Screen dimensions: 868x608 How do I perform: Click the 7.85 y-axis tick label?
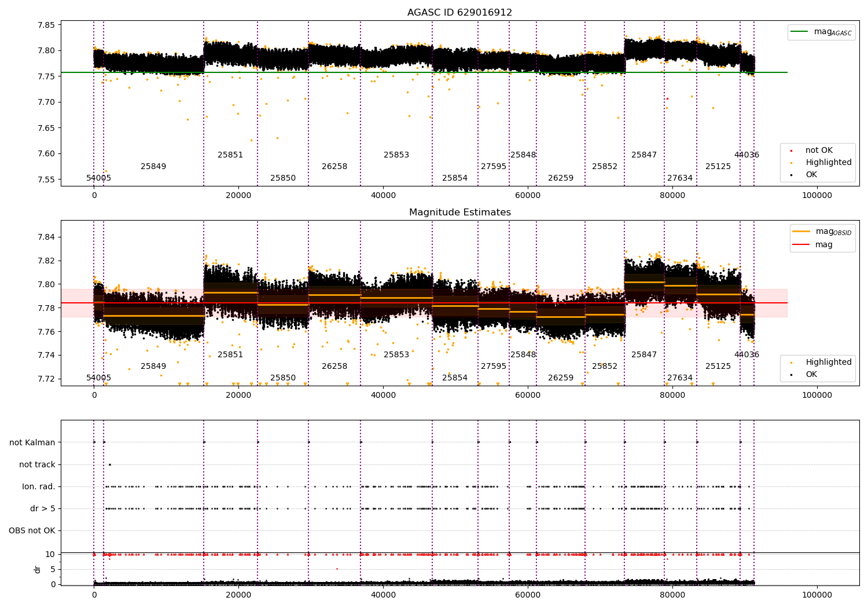[47, 25]
